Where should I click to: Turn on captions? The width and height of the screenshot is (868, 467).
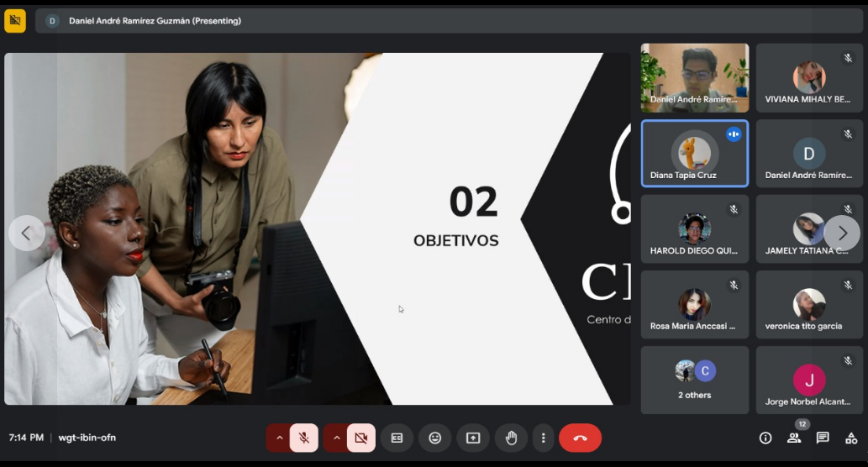tap(397, 438)
